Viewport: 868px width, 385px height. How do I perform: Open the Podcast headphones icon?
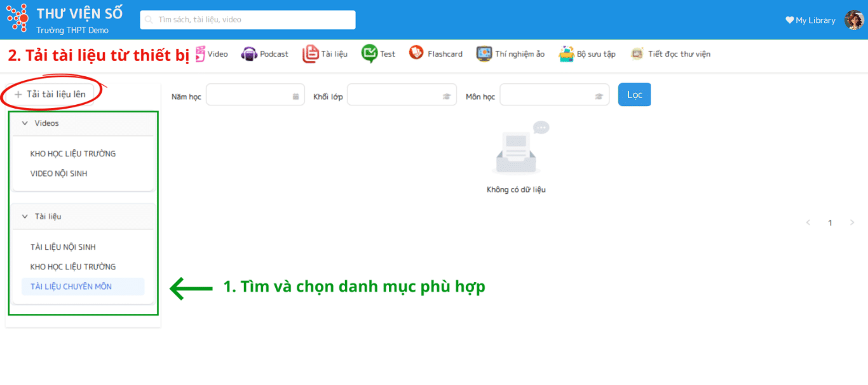(x=249, y=54)
